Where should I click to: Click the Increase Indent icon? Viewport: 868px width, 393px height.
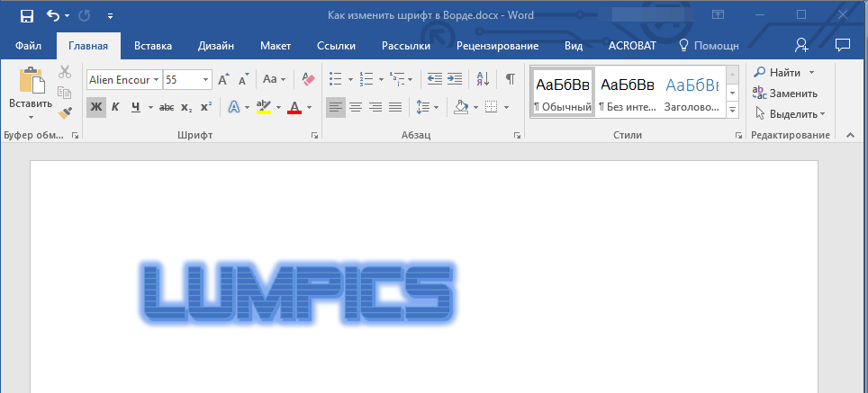click(455, 79)
